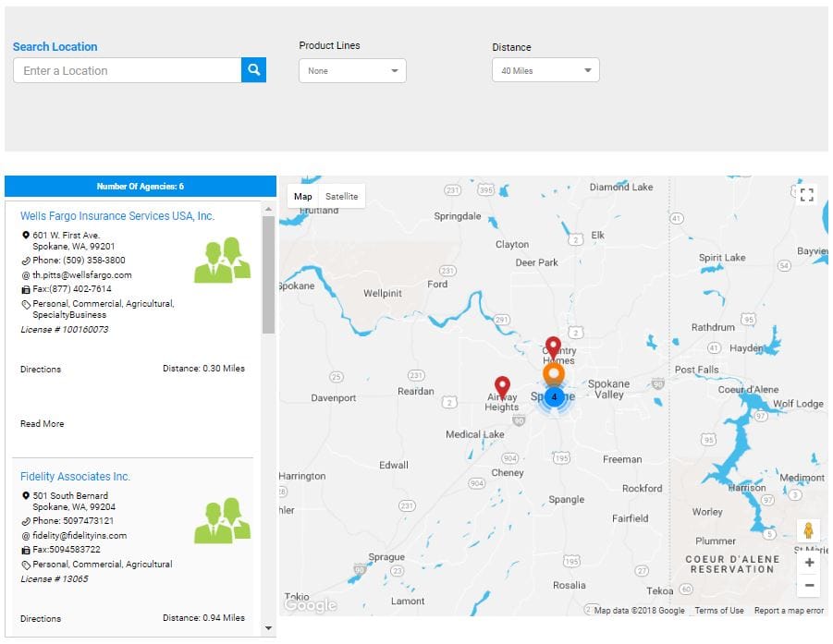
Task: Click fidelity@fidelityins.com email
Action: pos(80,536)
